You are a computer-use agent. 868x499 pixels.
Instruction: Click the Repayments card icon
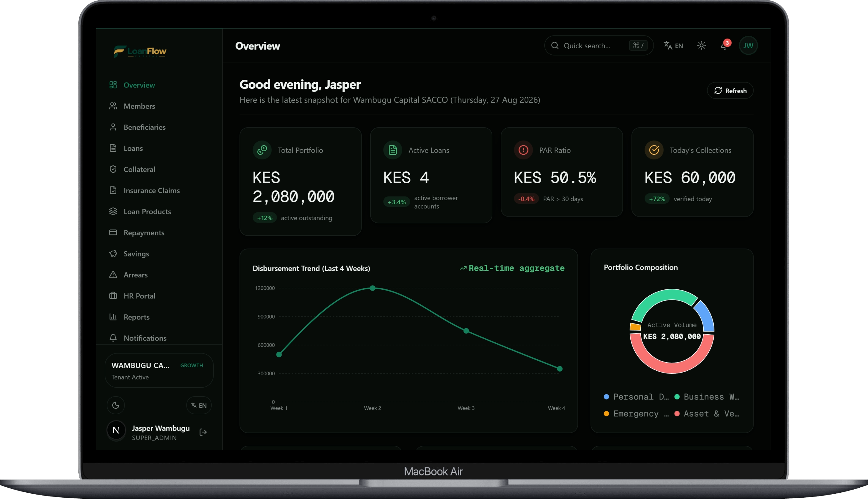pos(113,233)
